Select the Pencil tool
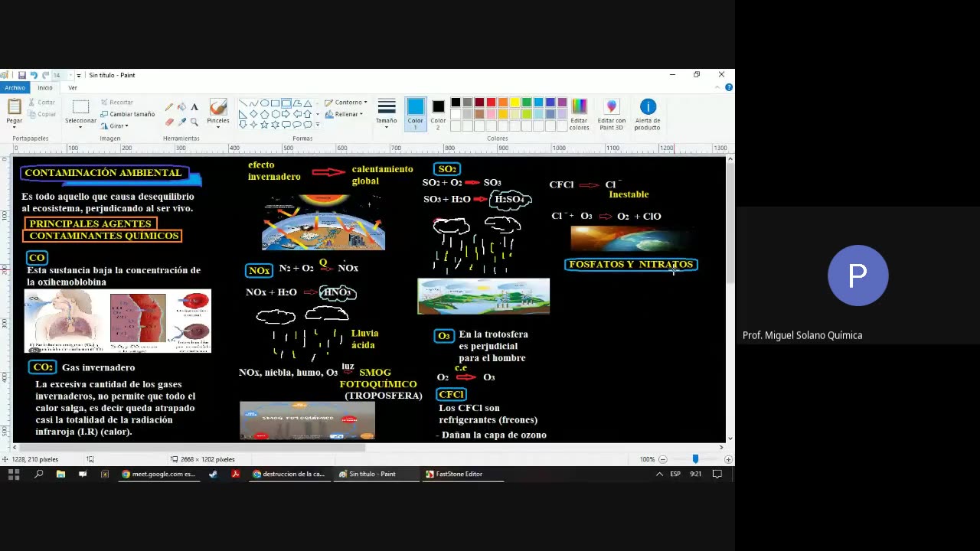 click(169, 107)
